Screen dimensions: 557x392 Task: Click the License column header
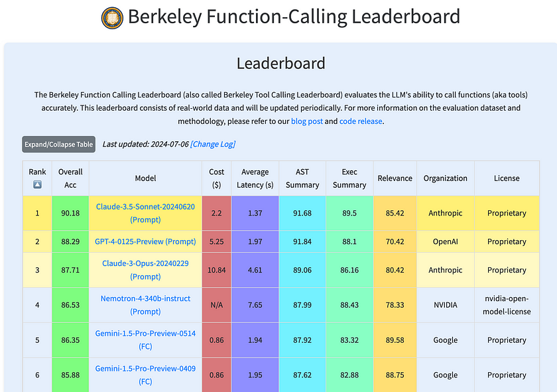pyautogui.click(x=507, y=178)
